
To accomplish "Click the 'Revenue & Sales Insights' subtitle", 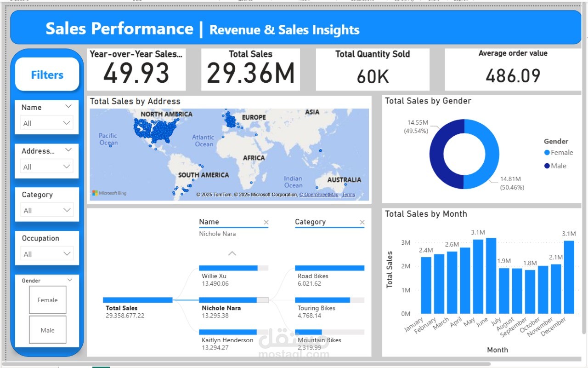I will tap(284, 30).
